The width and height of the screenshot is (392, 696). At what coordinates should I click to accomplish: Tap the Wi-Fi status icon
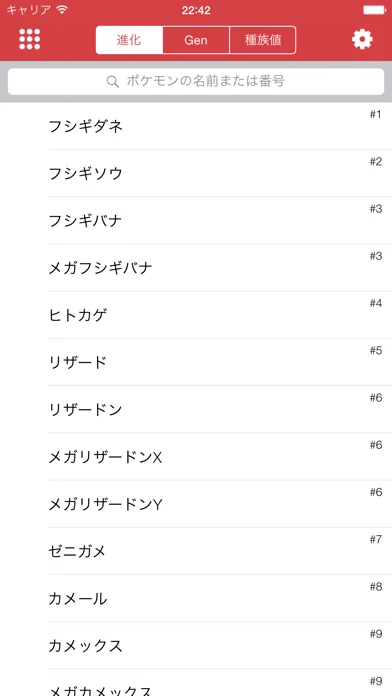pos(62,10)
